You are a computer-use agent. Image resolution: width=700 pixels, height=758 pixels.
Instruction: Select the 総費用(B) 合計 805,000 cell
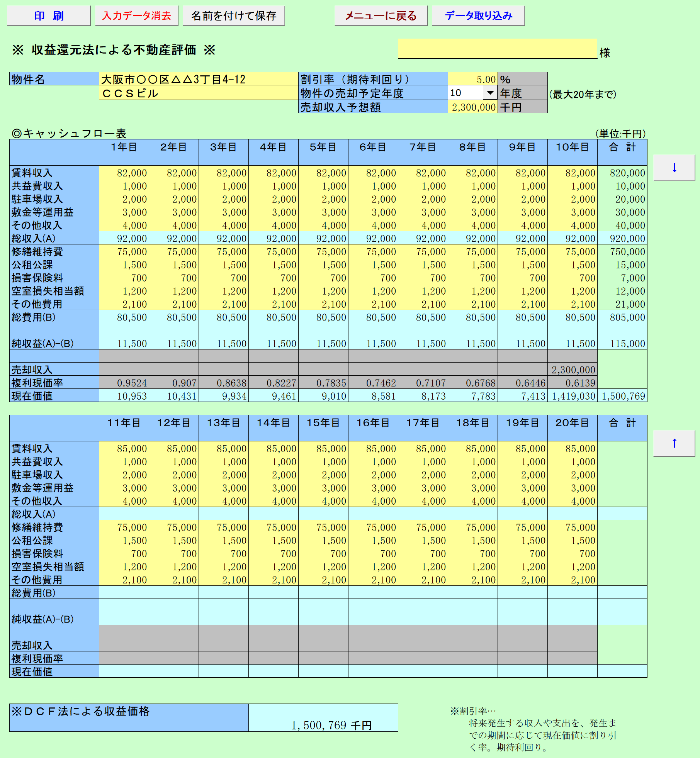tap(622, 317)
